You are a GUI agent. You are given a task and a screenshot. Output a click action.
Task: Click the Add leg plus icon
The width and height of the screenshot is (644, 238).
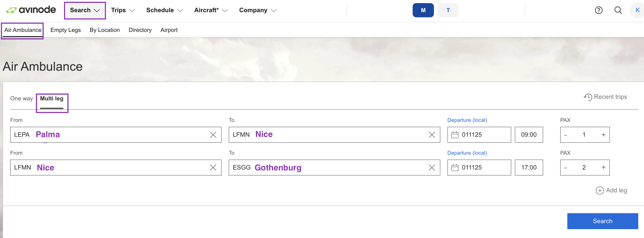(599, 191)
